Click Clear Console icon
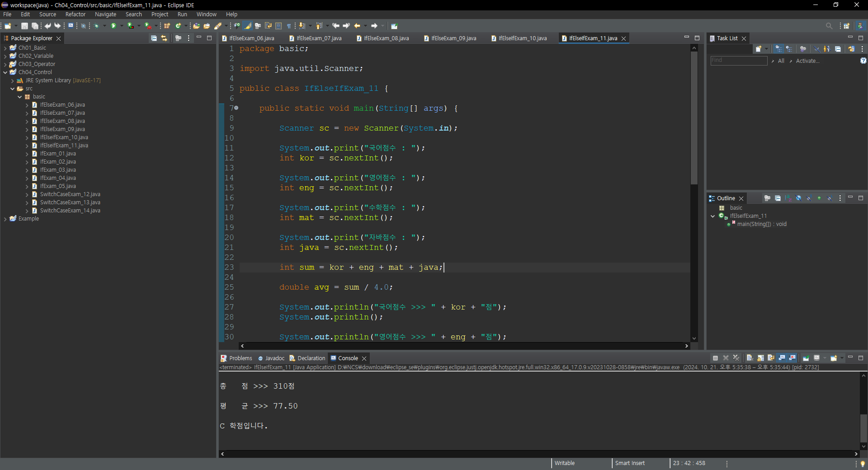 pos(749,358)
